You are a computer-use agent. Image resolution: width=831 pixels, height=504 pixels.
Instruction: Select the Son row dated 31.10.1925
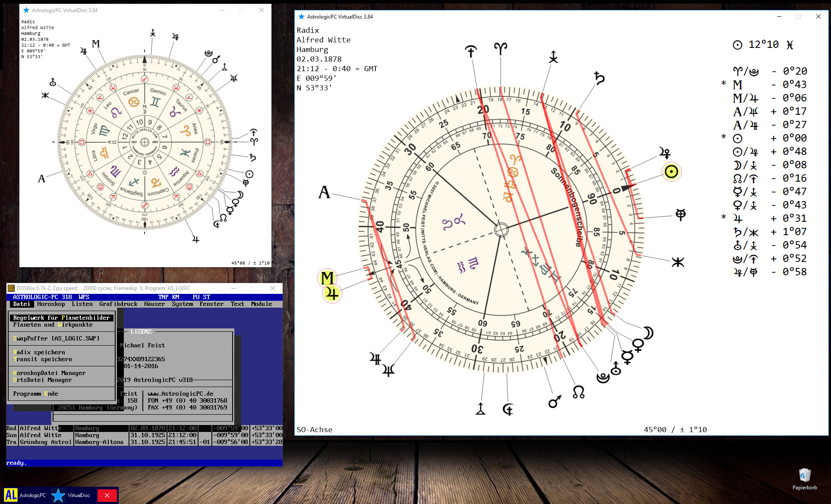(x=145, y=435)
